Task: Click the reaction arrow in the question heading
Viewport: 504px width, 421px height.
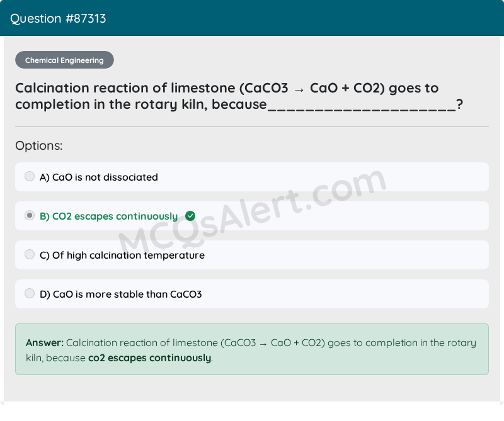Action: click(299, 90)
